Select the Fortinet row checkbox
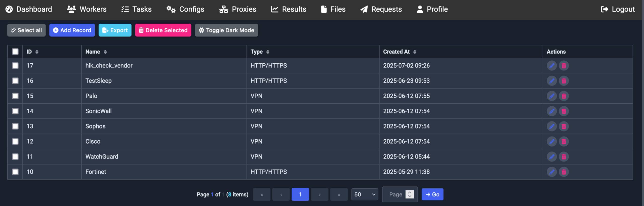This screenshot has height=206, width=644. coord(15,172)
